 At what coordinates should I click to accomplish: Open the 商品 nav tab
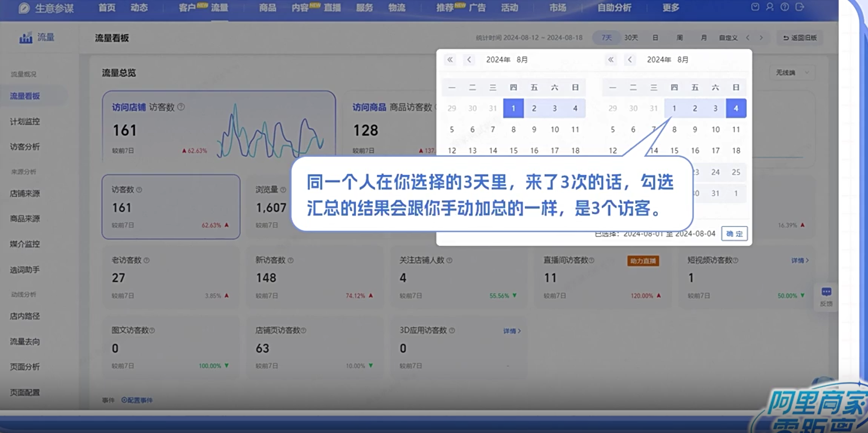(268, 8)
